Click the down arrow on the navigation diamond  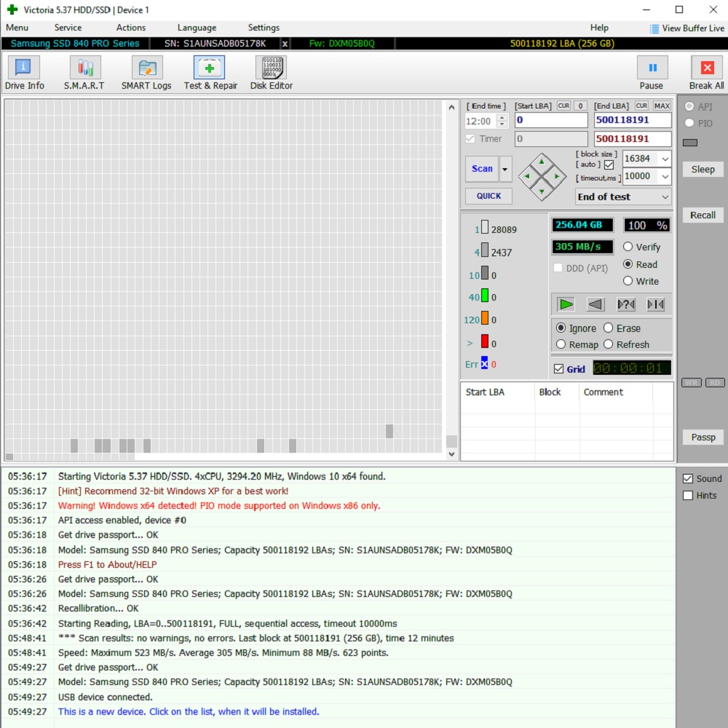click(x=542, y=191)
